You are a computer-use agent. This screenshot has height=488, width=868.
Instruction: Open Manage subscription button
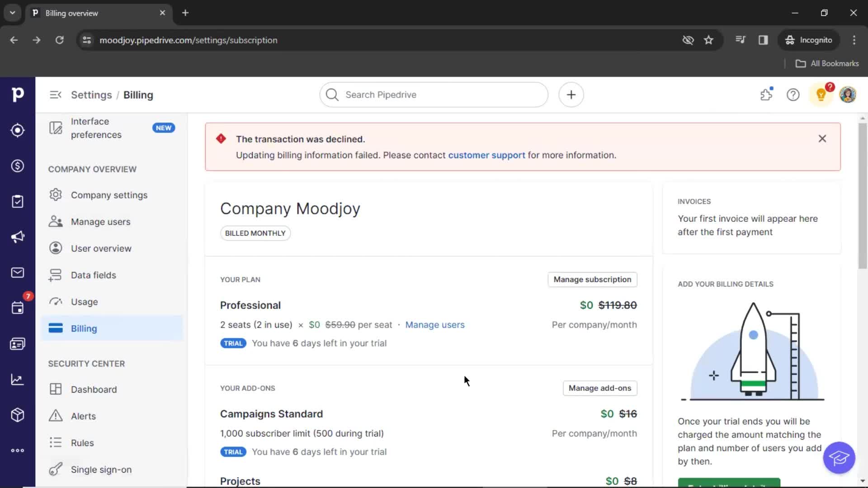pos(593,279)
